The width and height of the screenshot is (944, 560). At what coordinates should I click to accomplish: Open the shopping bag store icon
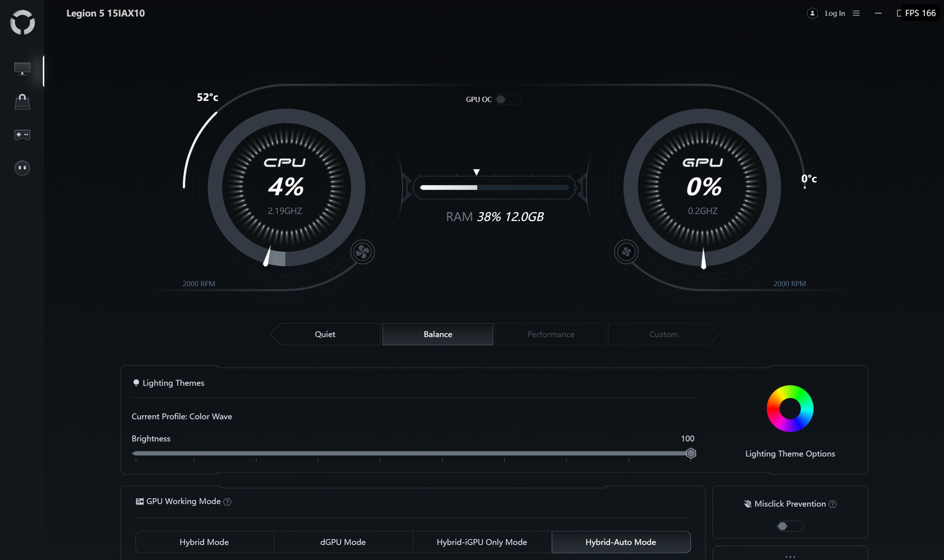point(22,101)
